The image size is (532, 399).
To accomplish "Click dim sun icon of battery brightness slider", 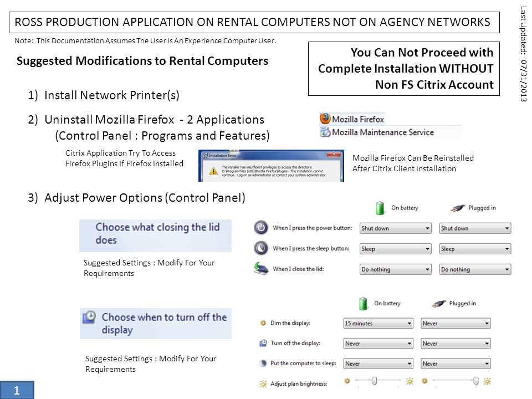I will pos(347,381).
